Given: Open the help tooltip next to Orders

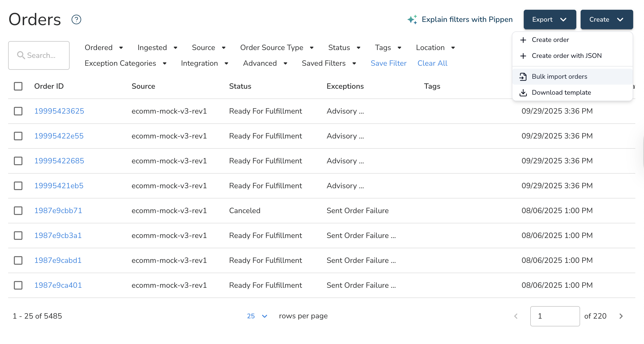Looking at the screenshot, I should [x=76, y=19].
